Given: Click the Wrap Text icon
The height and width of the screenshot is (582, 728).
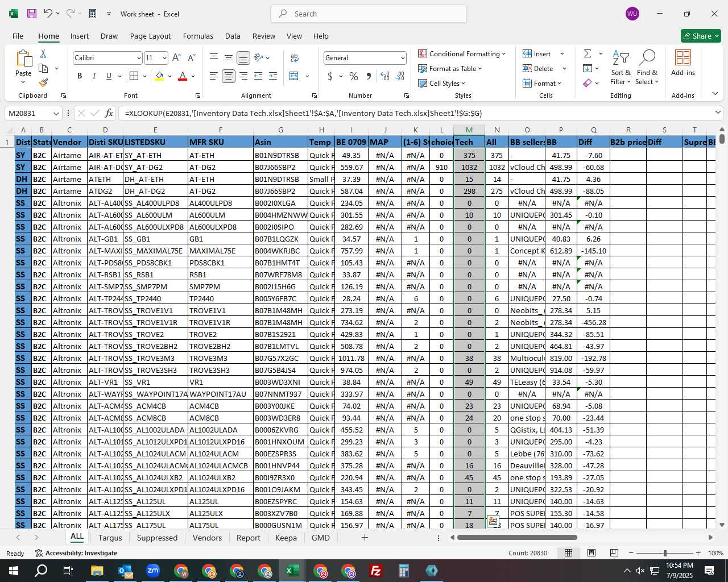Looking at the screenshot, I should coord(295,58).
